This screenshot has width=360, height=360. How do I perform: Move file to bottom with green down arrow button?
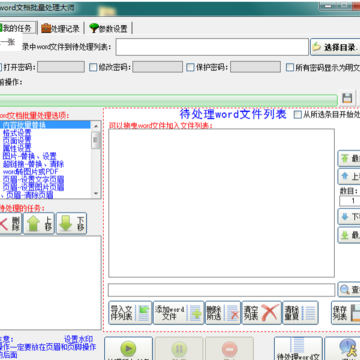tap(349, 235)
